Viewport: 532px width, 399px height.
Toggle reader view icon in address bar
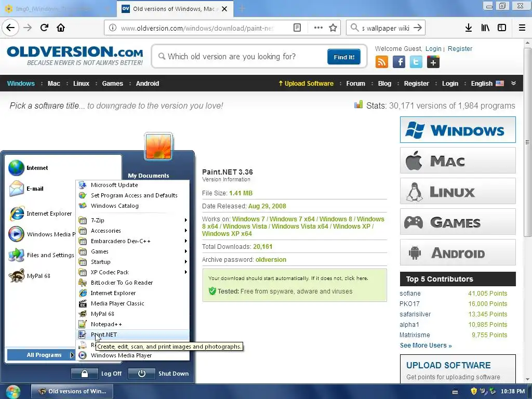pyautogui.click(x=297, y=28)
